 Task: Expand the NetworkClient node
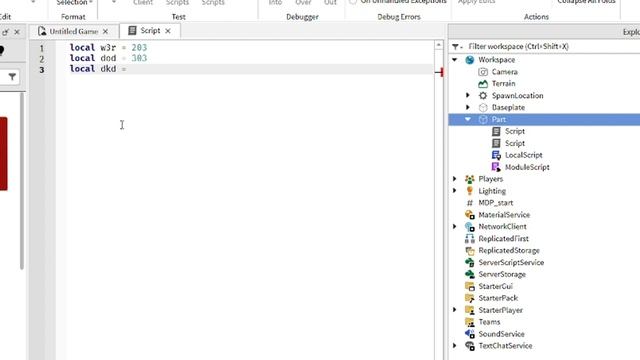click(455, 227)
